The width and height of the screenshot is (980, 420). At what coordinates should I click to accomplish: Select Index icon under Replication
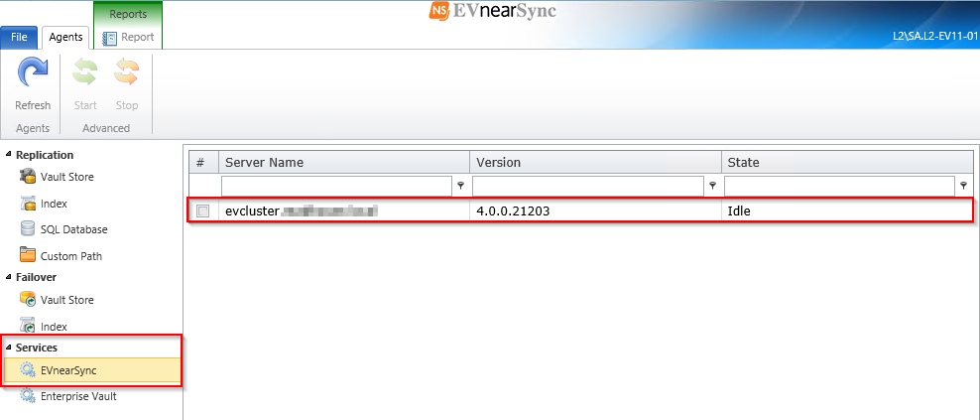[x=28, y=204]
